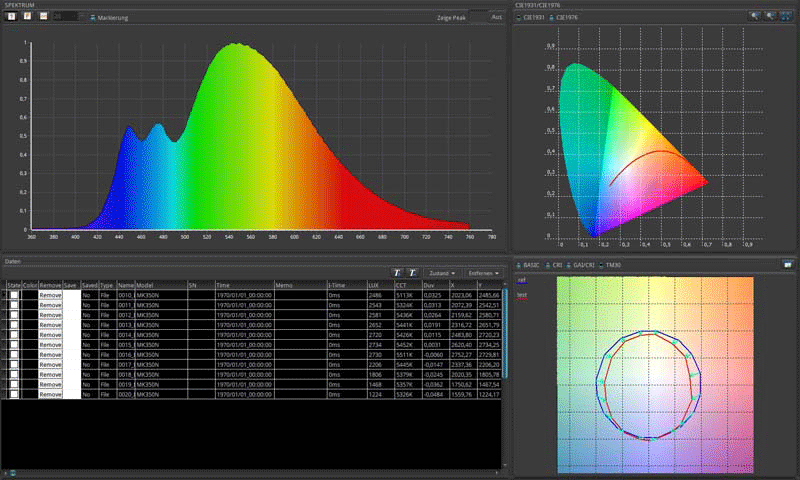
Task: Click zoom-out icon on CIE chart panel
Action: (772, 17)
